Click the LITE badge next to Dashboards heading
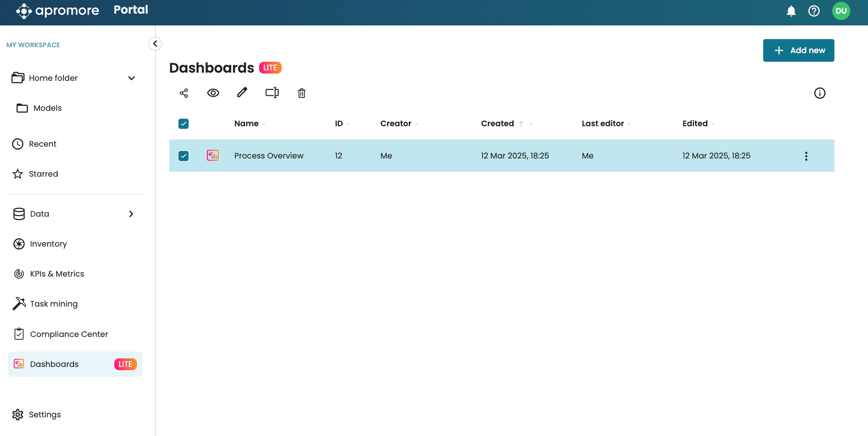 270,68
